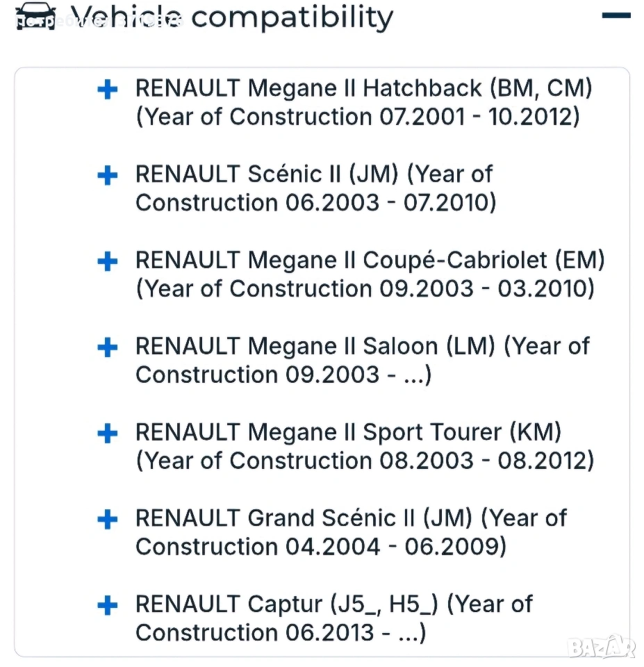Collapse the Vehicle compatibility section
Screen dimensions: 644x667
pyautogui.click(x=616, y=15)
